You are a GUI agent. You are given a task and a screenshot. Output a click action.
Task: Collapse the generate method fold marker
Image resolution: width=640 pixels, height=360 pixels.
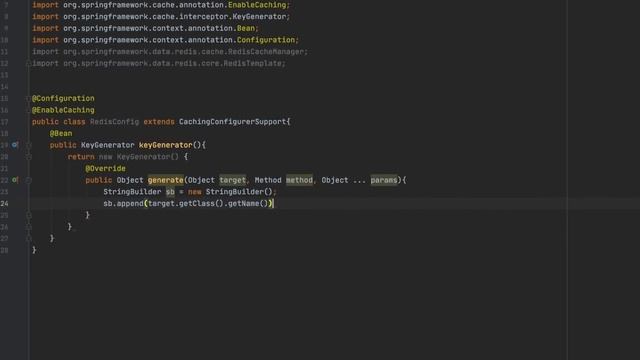click(x=29, y=180)
